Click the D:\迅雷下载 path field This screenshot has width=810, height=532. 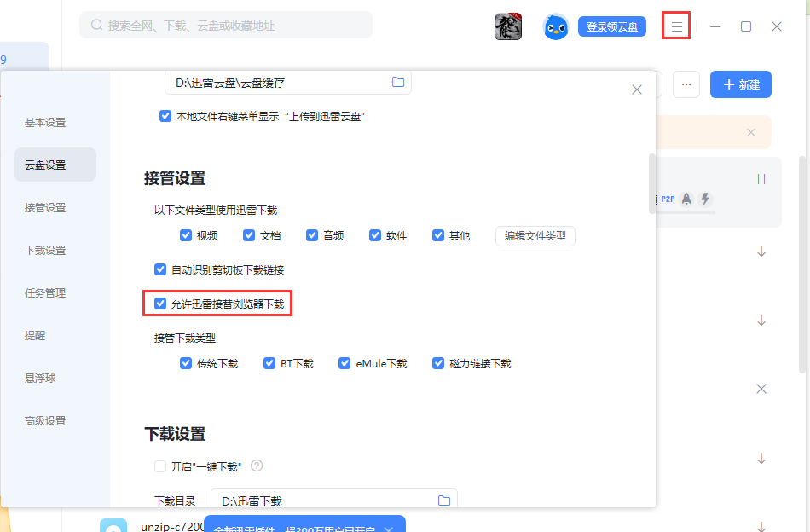click(x=333, y=499)
